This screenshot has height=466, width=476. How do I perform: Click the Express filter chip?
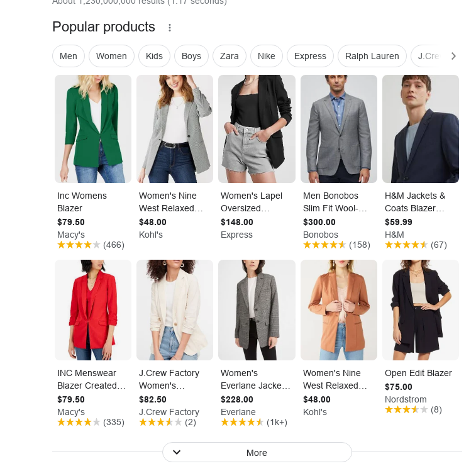coord(310,56)
